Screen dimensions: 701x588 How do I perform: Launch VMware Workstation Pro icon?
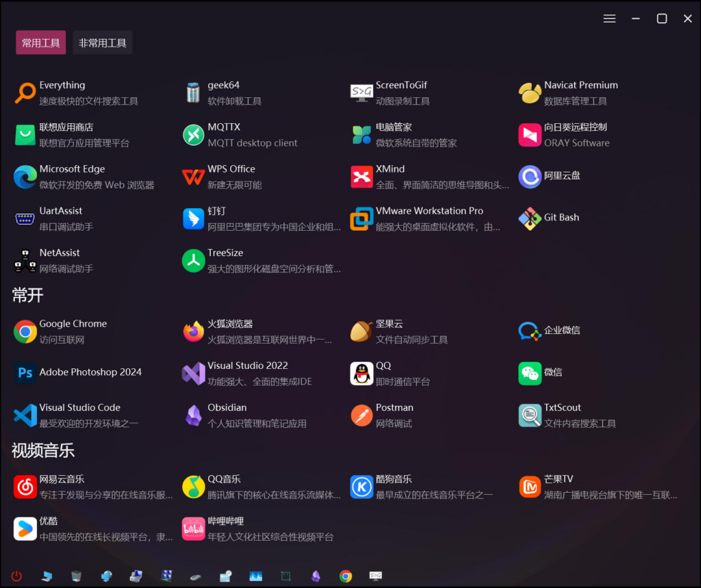(361, 219)
